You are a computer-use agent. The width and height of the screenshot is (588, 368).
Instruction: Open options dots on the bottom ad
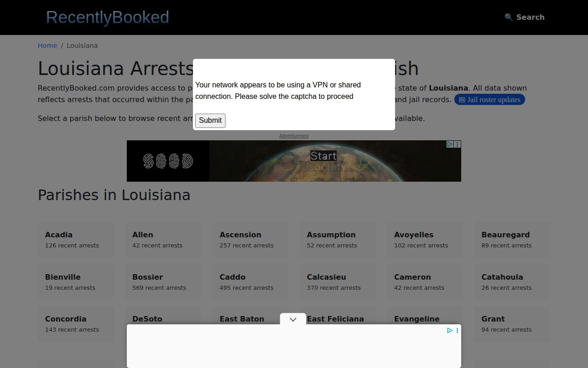click(x=457, y=330)
